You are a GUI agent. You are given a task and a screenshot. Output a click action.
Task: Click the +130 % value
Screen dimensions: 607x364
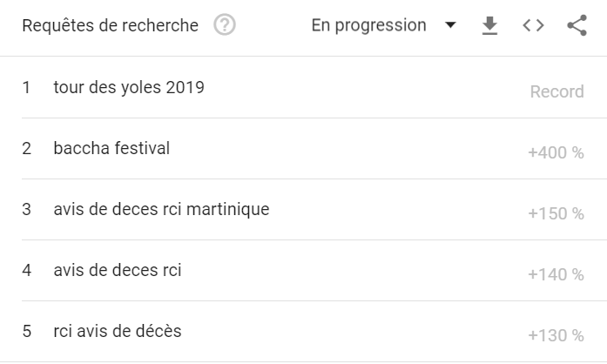[x=556, y=335]
